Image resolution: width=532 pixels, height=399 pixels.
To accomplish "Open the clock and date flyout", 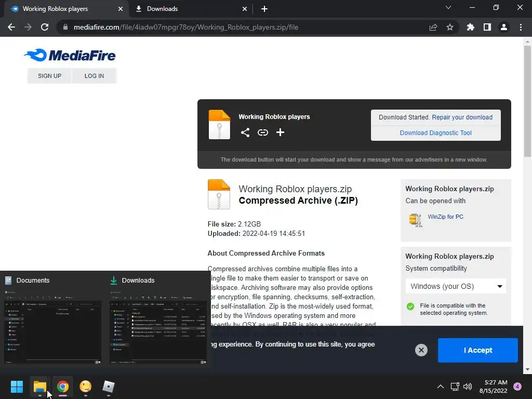I will pos(494,387).
